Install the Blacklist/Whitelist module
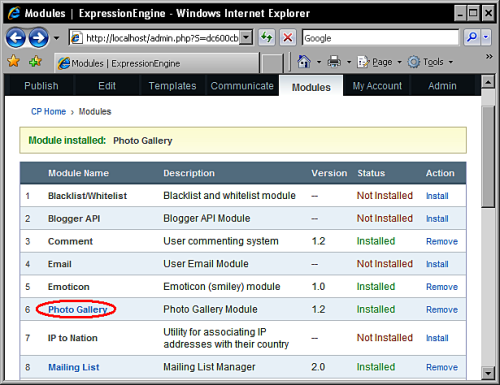Image resolution: width=500 pixels, height=385 pixels. pos(437,196)
